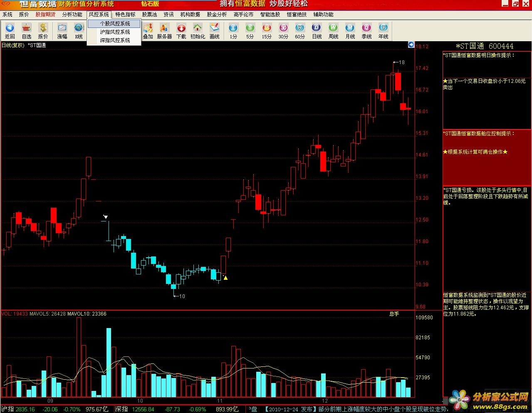Switch to the 5分 minute chart

[x=250, y=31]
